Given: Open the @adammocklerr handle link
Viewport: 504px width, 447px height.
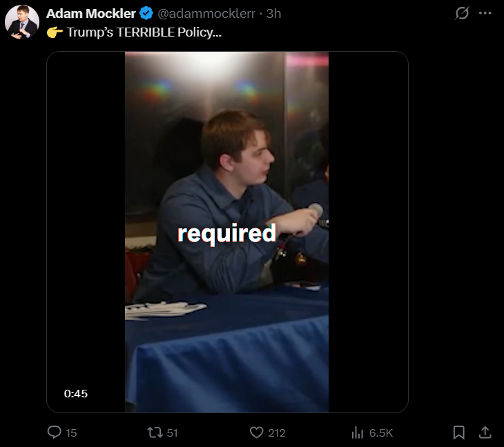Looking at the screenshot, I should point(206,14).
